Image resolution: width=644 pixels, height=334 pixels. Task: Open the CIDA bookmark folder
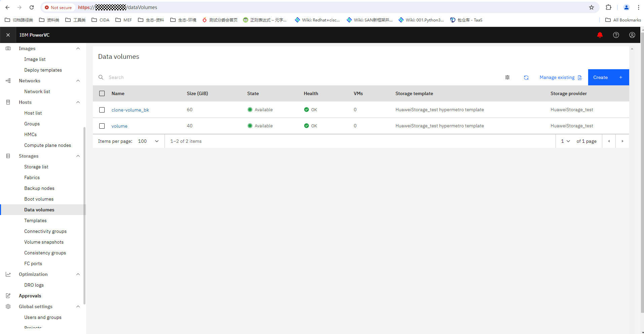101,20
